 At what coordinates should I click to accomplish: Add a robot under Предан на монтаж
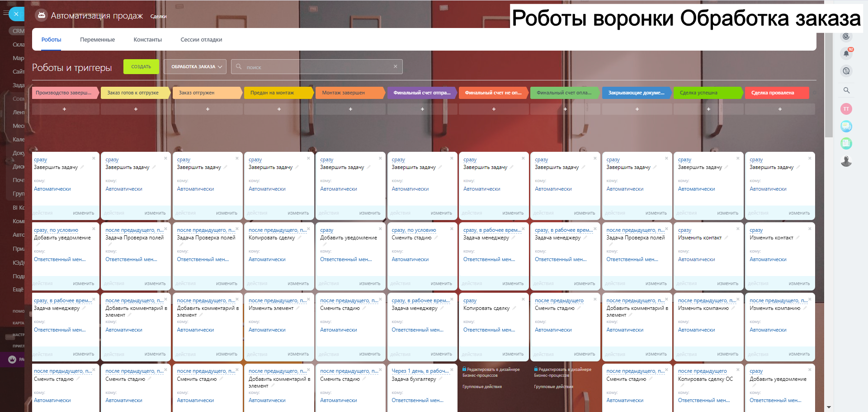[x=279, y=109]
